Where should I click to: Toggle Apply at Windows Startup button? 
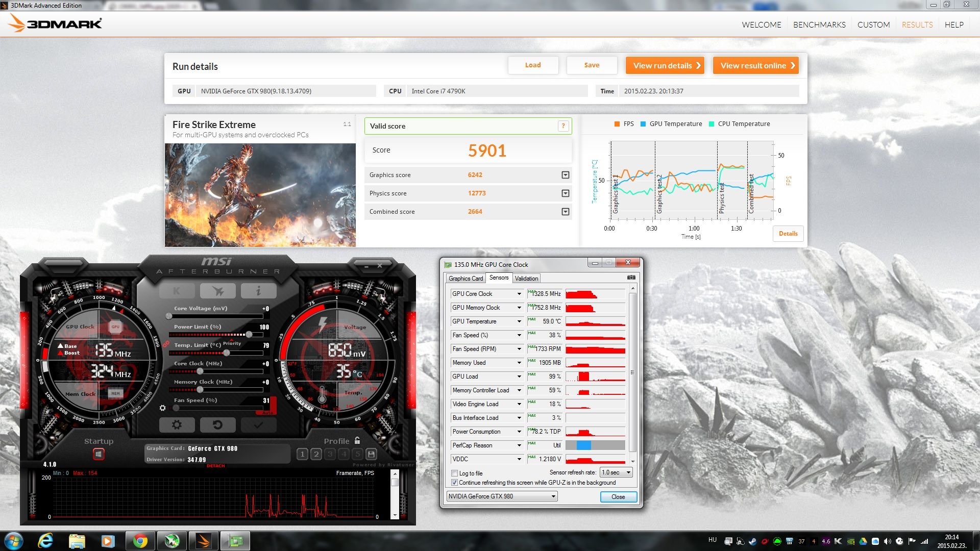click(x=99, y=454)
